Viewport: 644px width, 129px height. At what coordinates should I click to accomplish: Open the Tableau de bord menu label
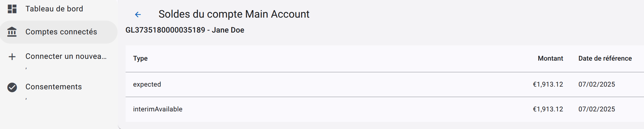click(x=54, y=9)
